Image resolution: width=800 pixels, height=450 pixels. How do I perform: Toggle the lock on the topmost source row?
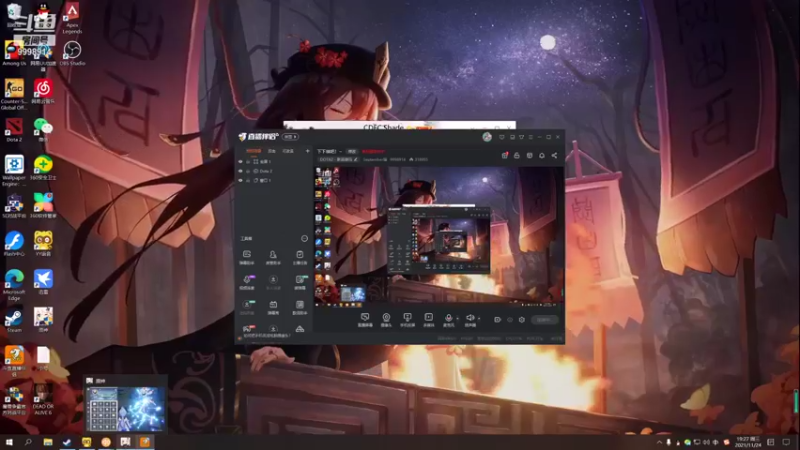pos(248,161)
